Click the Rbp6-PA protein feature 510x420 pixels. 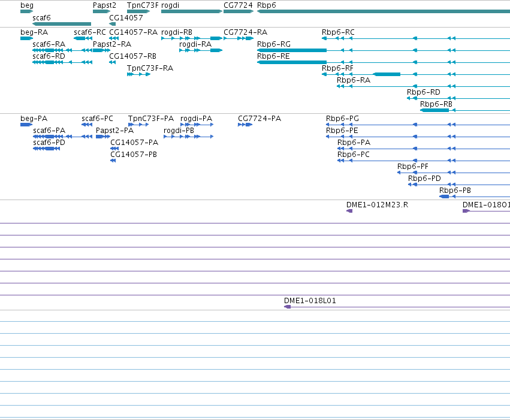point(424,149)
